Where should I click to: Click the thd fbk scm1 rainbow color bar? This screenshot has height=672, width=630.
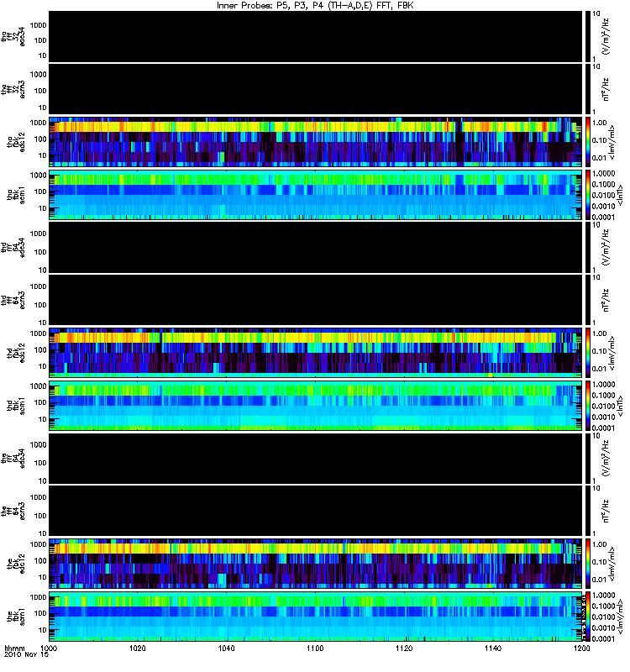588,406
